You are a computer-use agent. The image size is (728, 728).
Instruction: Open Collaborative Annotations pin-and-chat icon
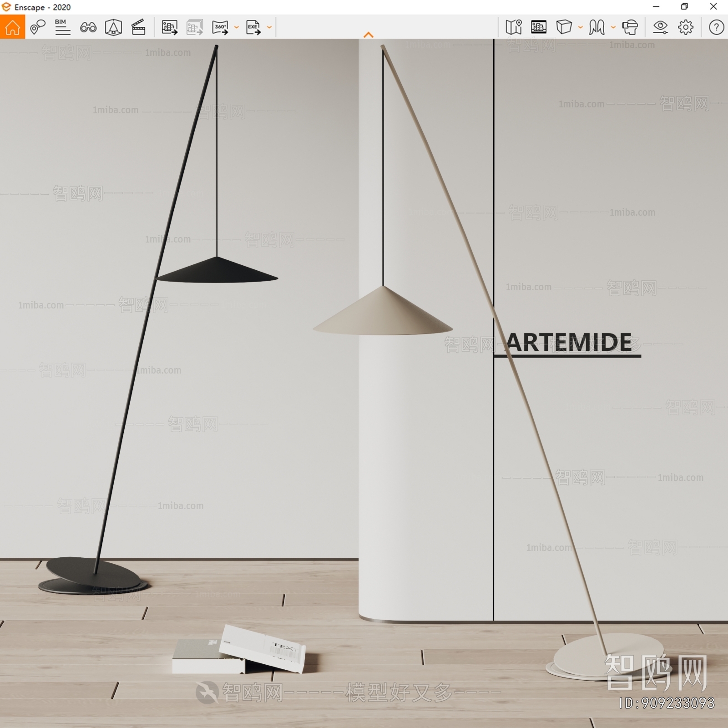38,27
